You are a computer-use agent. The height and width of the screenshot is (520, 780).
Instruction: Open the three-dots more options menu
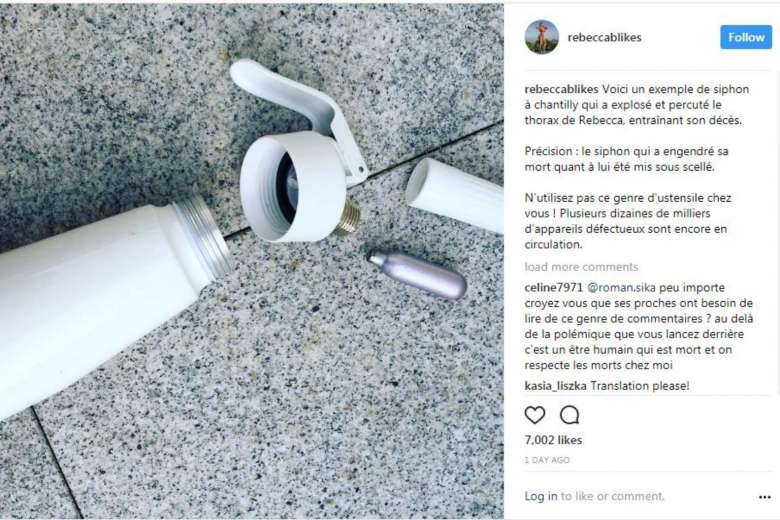tap(765, 497)
